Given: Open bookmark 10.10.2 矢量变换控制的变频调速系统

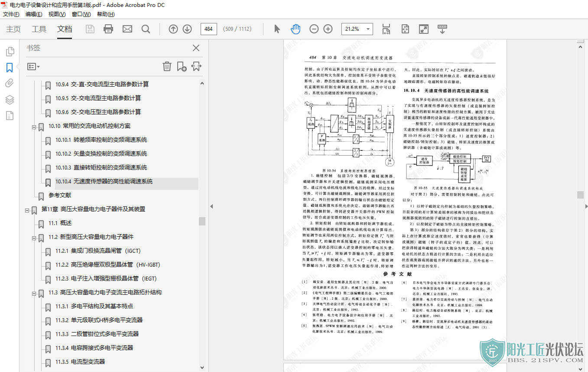Looking at the screenshot, I should point(101,153).
